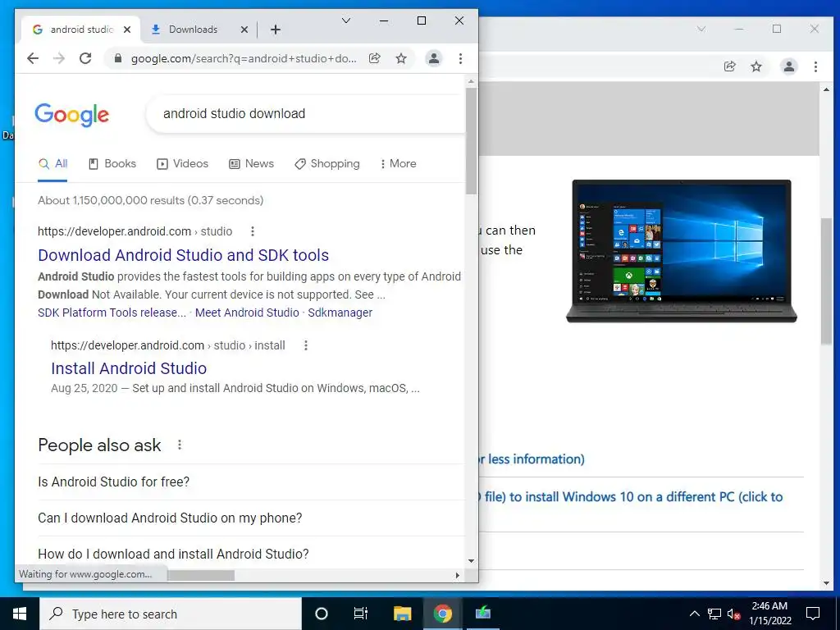The height and width of the screenshot is (630, 840).
Task: Share this page icon in front window address bar
Action: pos(375,58)
